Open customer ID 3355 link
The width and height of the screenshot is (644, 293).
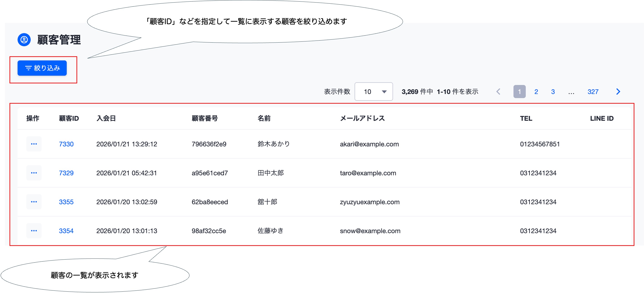(66, 202)
